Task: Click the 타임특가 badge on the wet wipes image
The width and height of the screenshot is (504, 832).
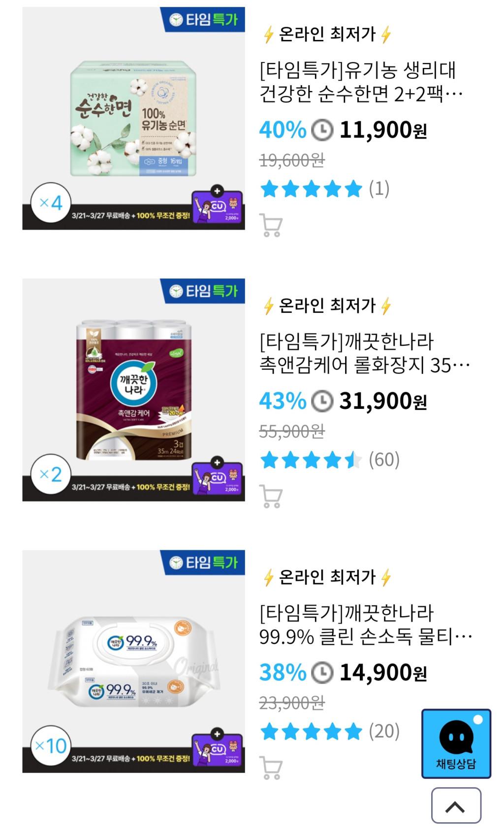Action: [203, 562]
